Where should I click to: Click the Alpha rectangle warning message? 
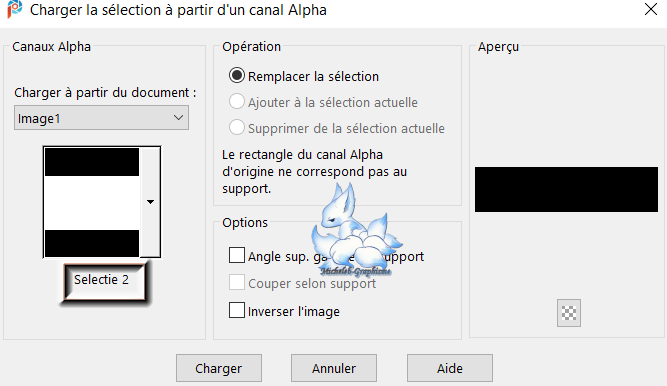pos(314,172)
